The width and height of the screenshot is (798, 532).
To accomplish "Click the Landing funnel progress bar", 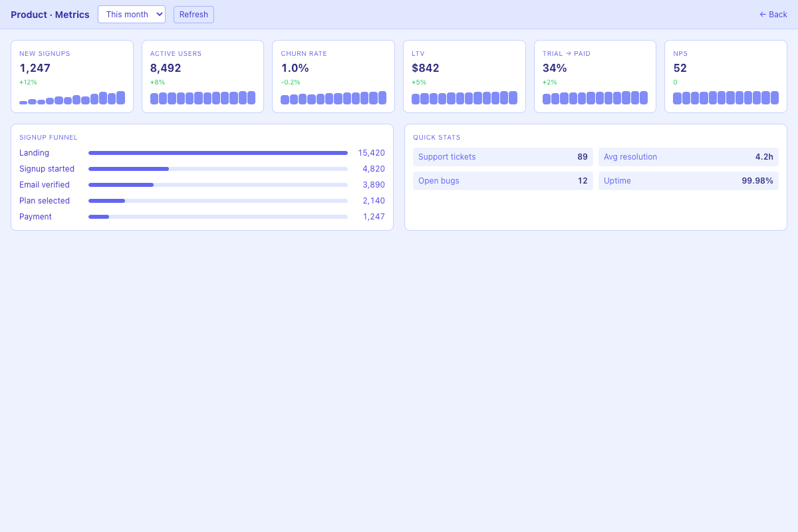I will click(217, 152).
